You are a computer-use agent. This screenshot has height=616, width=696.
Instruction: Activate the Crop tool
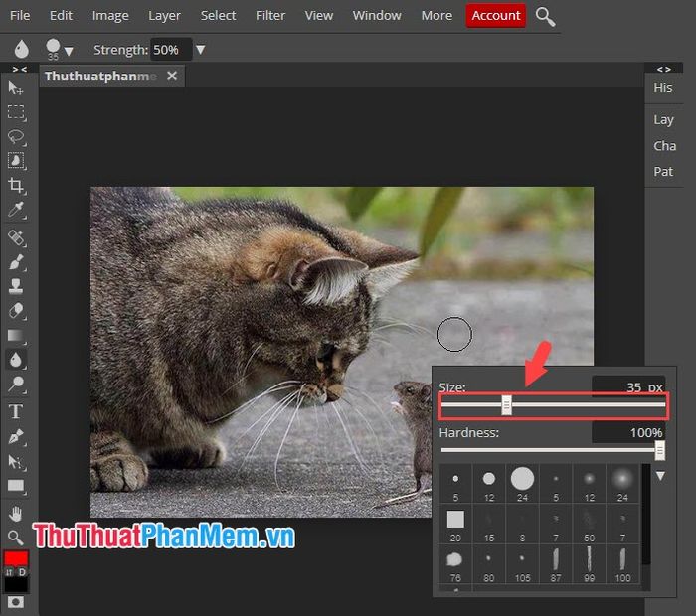[16, 185]
